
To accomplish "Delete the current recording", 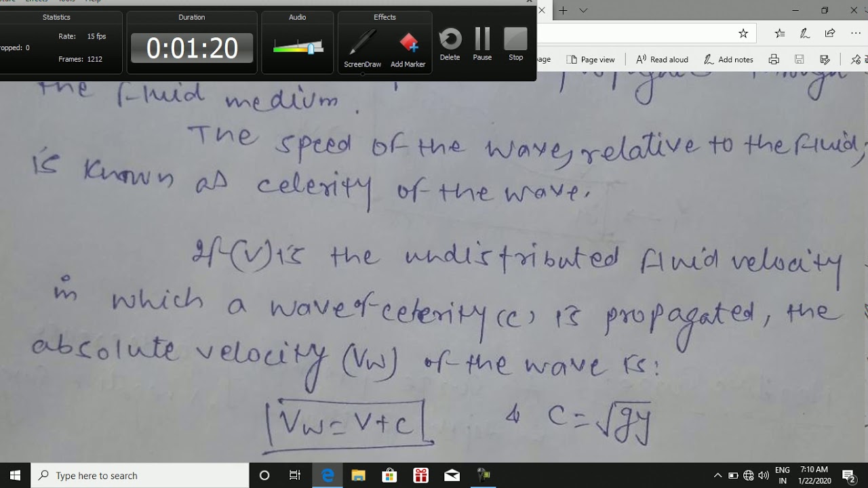I will 450,44.
